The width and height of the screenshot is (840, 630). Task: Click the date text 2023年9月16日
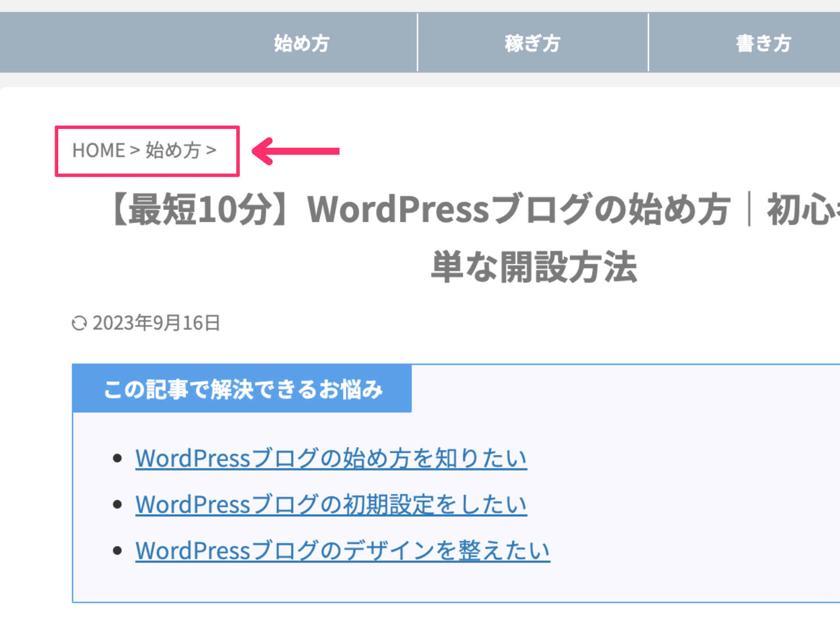[x=156, y=323]
